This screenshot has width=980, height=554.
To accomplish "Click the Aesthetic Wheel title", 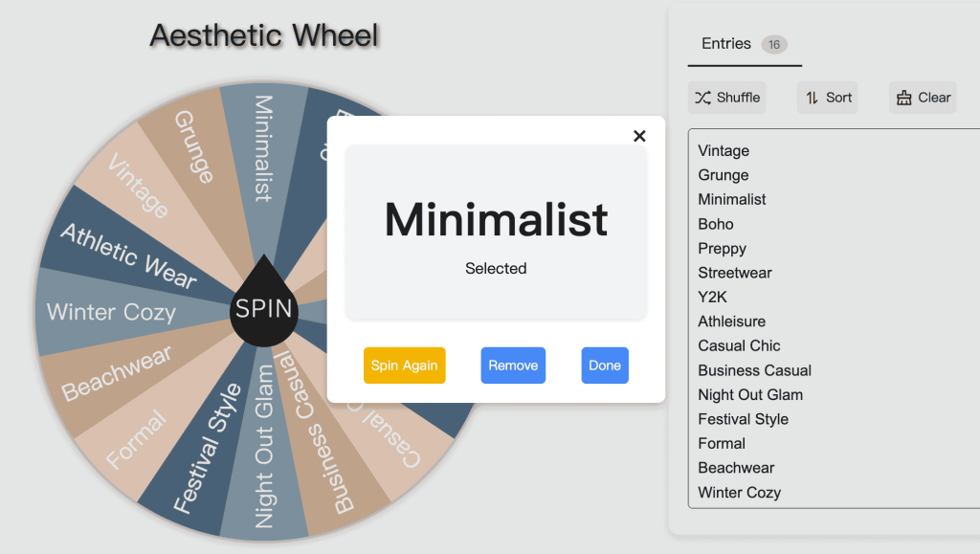I will pos(264,35).
